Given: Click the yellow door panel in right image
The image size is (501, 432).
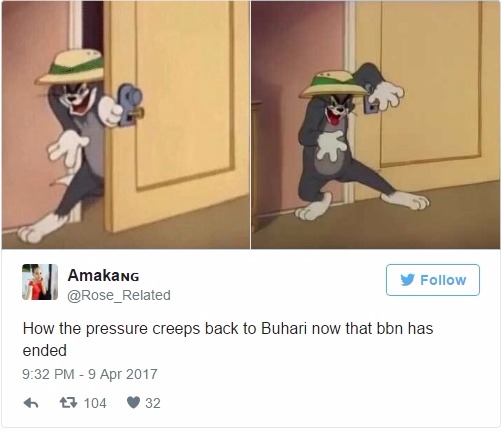Looking at the screenshot, I should (430, 83).
